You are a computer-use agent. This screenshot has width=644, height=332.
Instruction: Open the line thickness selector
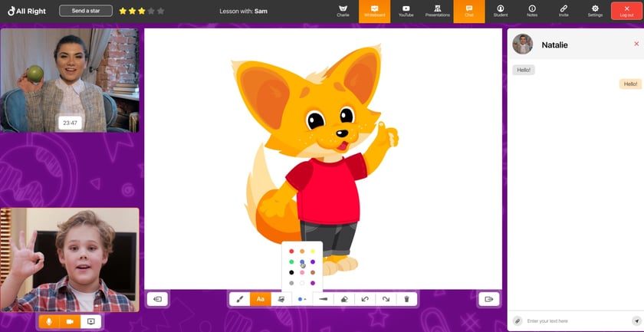pyautogui.click(x=323, y=299)
